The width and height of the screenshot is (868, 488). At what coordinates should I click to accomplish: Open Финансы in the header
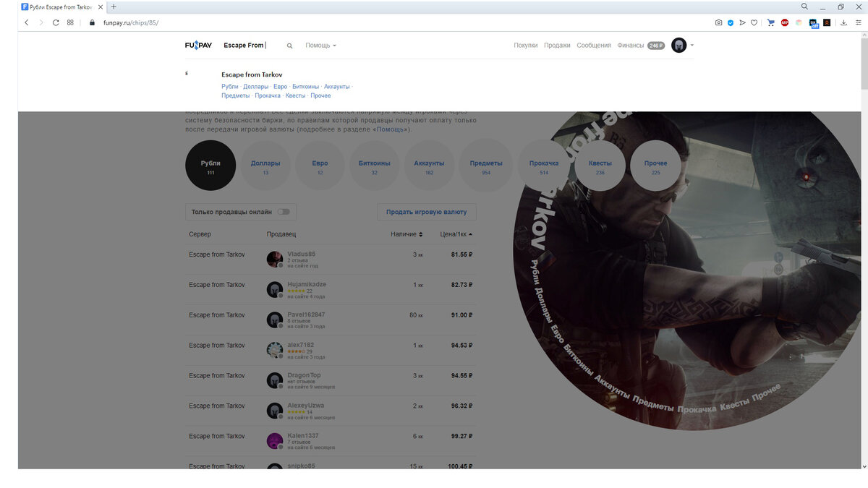(630, 46)
